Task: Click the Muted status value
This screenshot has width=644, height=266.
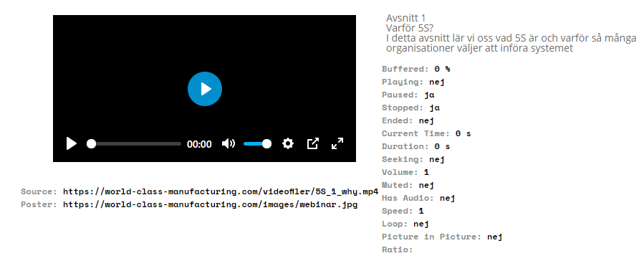Action: tap(426, 186)
